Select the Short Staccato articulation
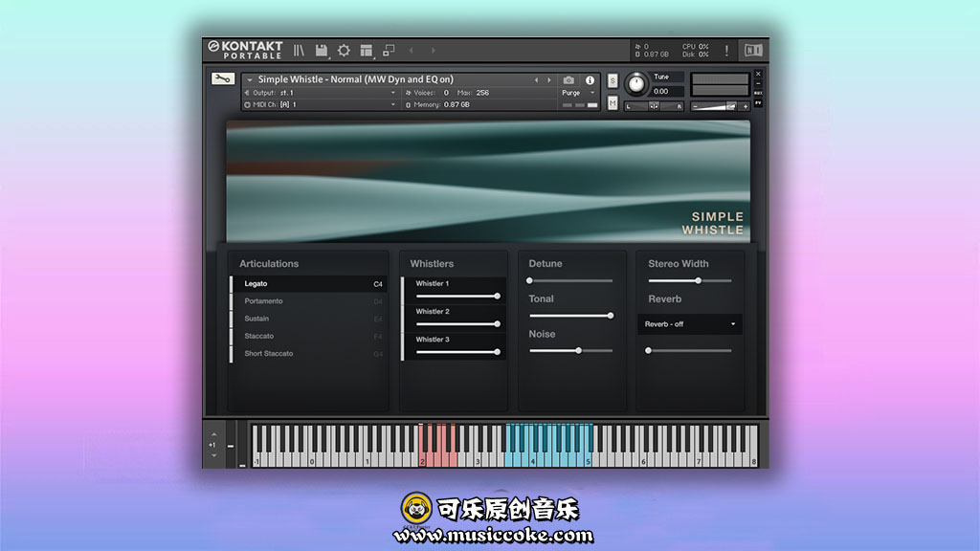This screenshot has width=980, height=551. coord(309,354)
